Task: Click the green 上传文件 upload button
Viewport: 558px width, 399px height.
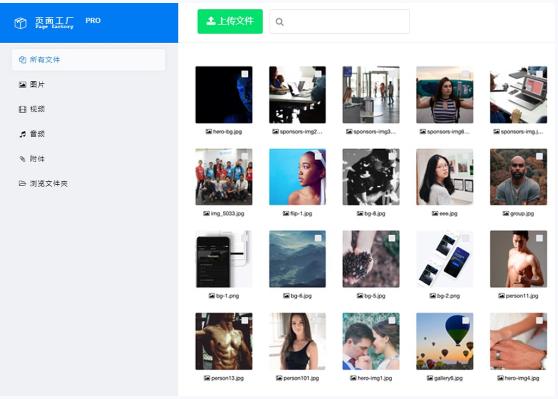Action: coord(230,21)
